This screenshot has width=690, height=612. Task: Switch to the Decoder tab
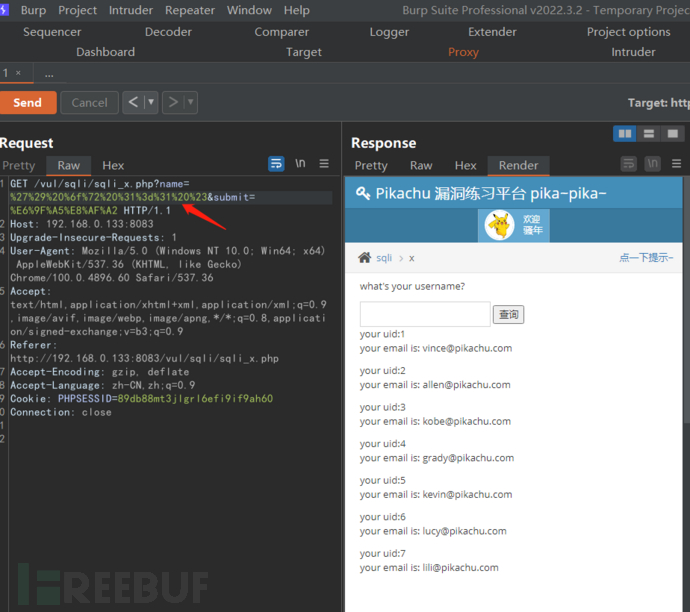point(168,32)
